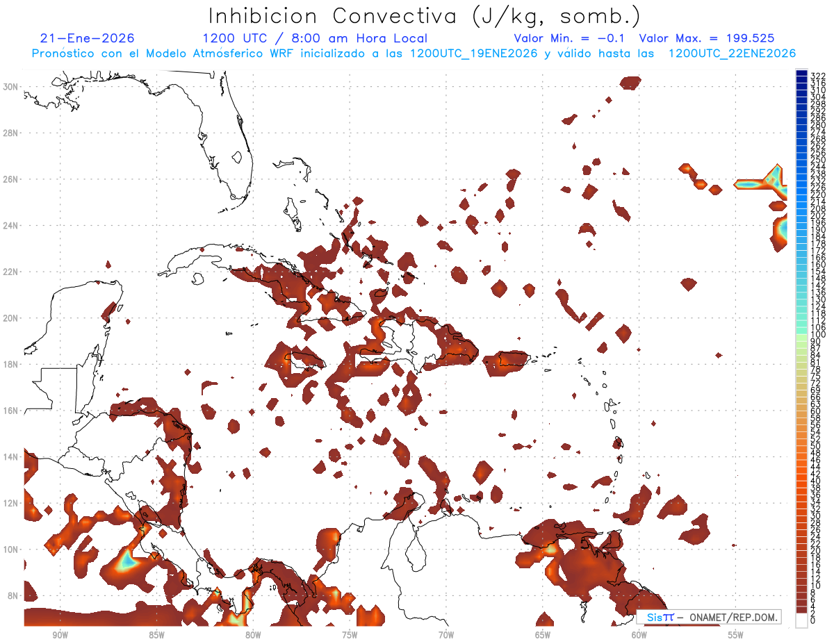Click the pale green swatch beside 100
This screenshot has height=644, width=834.
point(801,337)
